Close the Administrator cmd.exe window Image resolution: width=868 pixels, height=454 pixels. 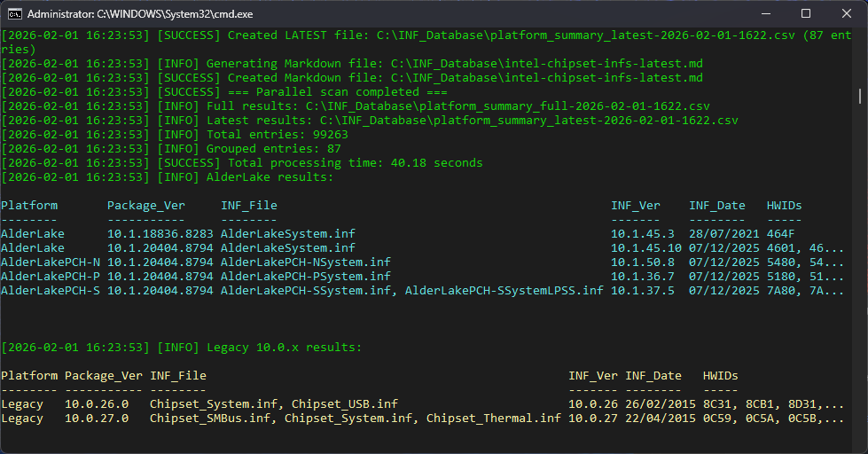point(847,14)
